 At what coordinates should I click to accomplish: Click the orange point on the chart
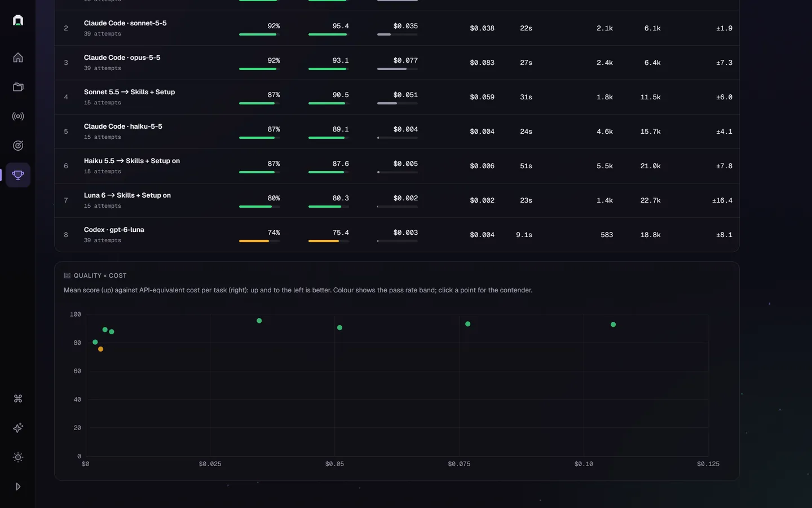[x=101, y=349]
